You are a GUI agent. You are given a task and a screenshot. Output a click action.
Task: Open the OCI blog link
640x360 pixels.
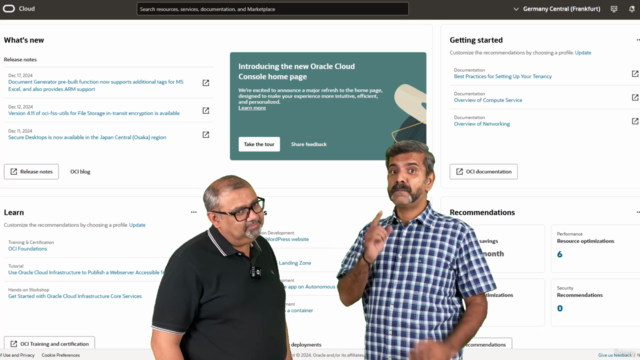tap(80, 171)
